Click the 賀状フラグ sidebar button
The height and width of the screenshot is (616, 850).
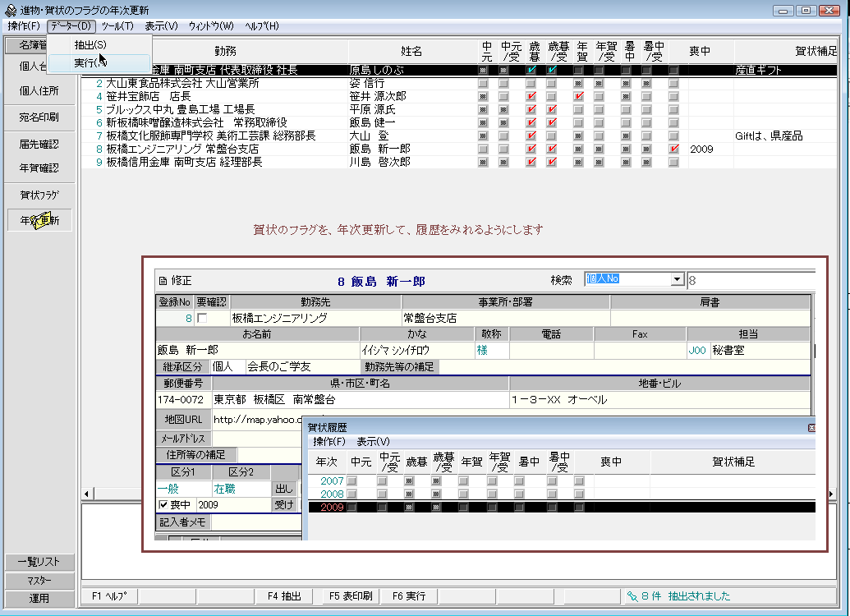coord(39,195)
